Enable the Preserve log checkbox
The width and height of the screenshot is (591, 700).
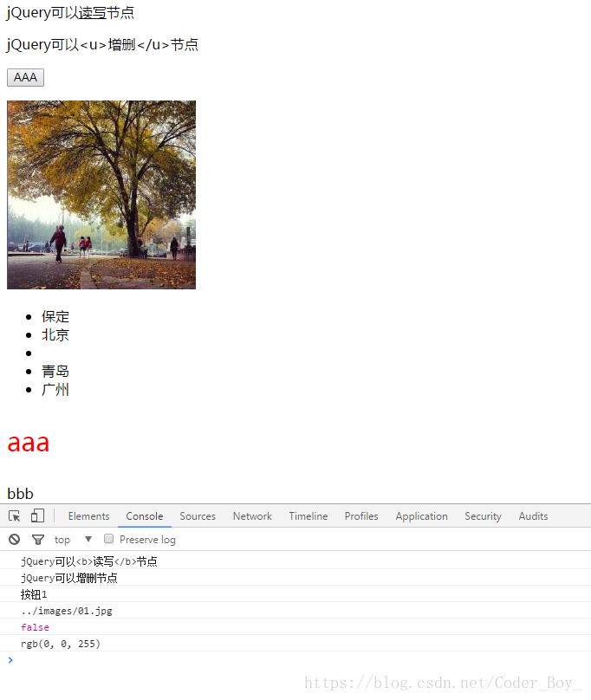pyautogui.click(x=108, y=539)
